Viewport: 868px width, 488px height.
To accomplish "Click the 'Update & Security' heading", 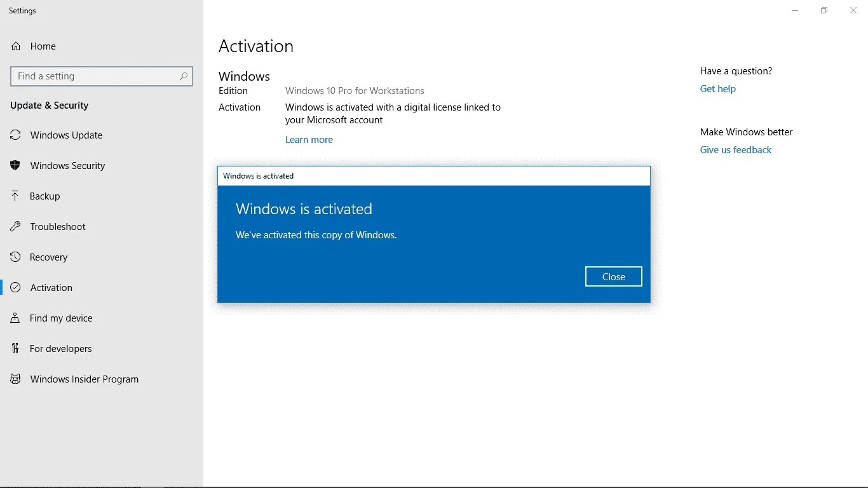I will [x=49, y=105].
